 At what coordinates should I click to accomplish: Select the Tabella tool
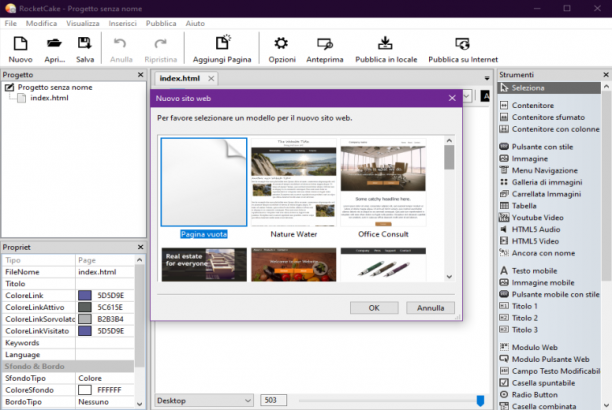tap(518, 206)
